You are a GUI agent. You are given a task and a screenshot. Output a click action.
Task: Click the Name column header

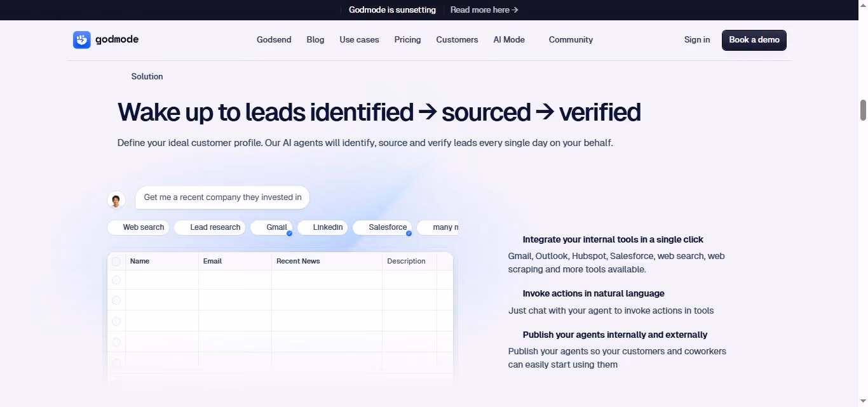(140, 261)
